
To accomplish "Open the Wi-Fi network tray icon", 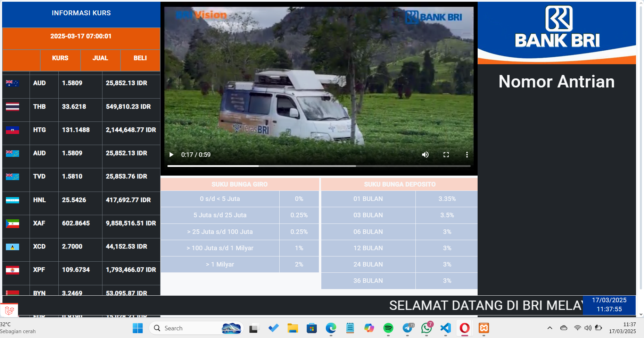I will [x=577, y=328].
